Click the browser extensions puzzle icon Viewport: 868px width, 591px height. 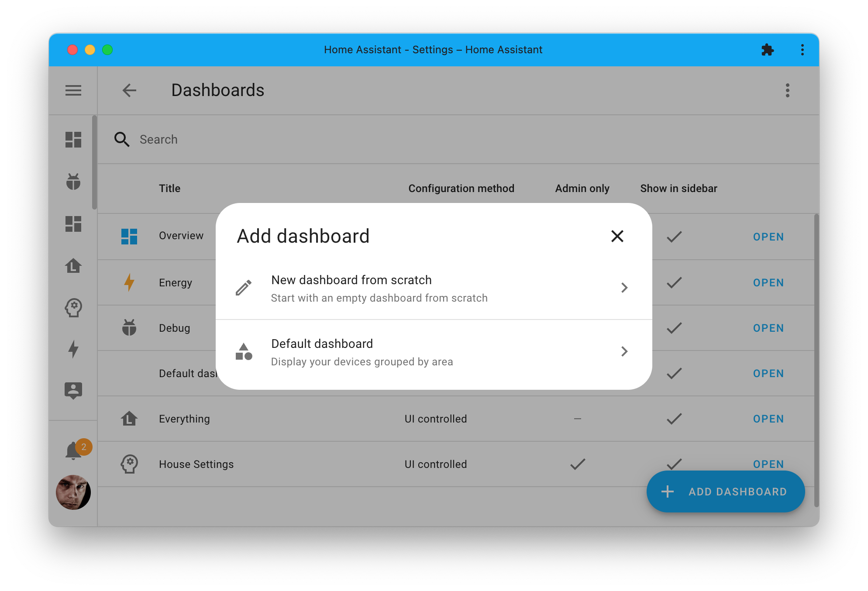768,50
